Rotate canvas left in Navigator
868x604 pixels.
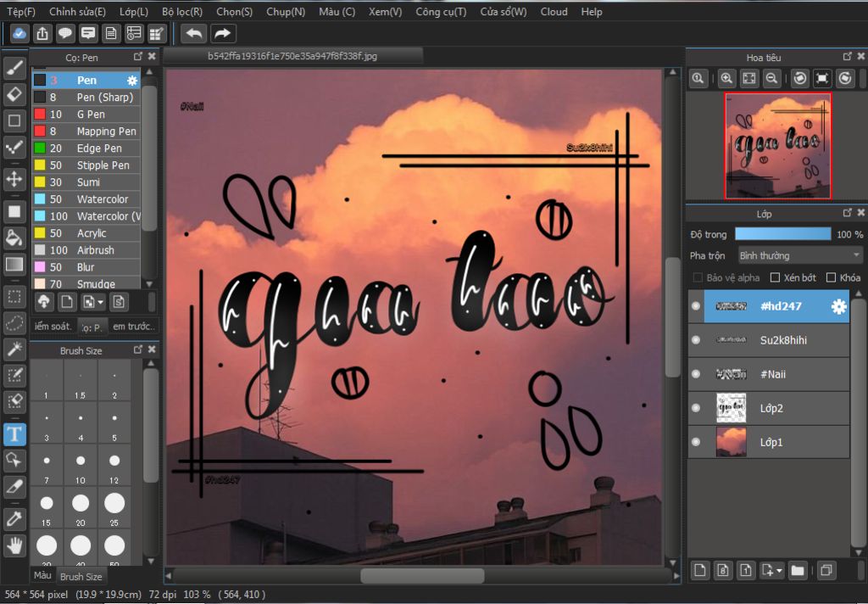tap(799, 79)
